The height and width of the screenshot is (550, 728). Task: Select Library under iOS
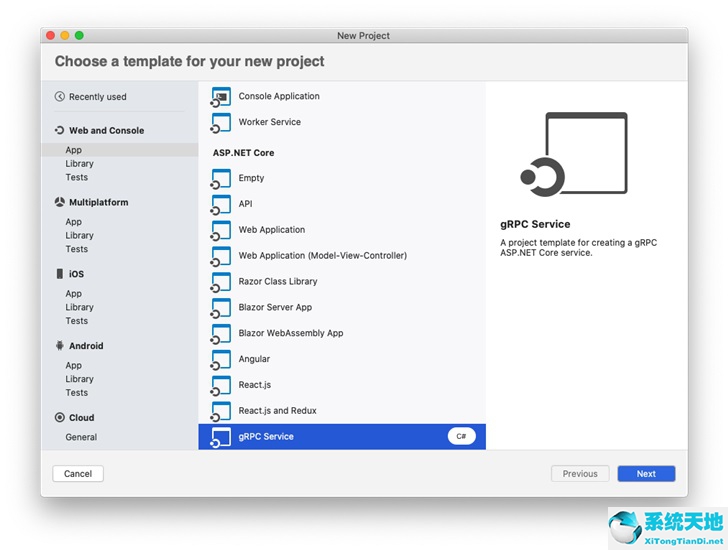pos(79,307)
